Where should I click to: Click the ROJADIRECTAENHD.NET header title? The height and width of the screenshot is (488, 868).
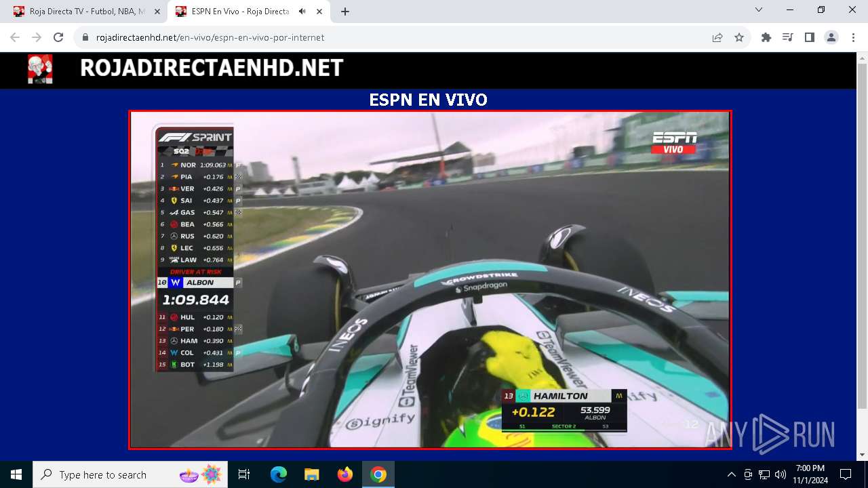(x=212, y=68)
